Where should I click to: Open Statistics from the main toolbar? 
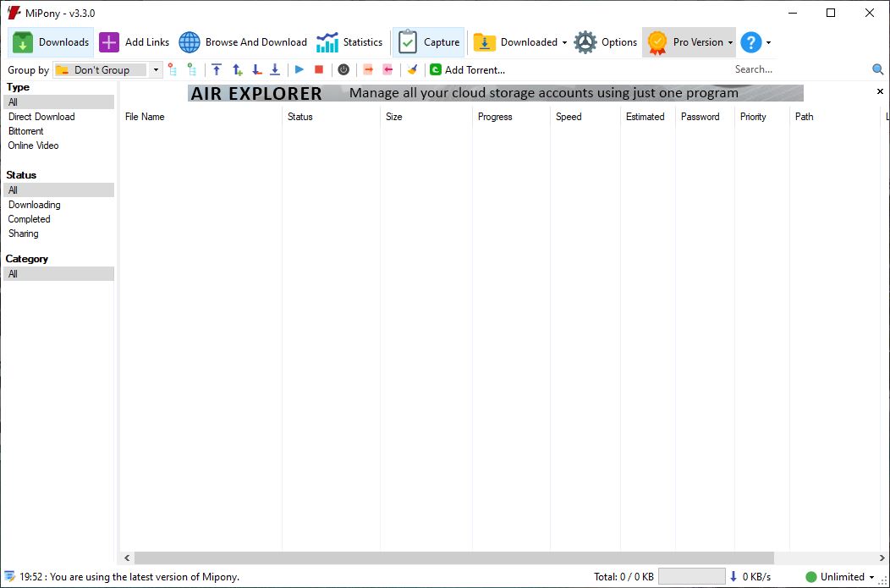pos(349,42)
